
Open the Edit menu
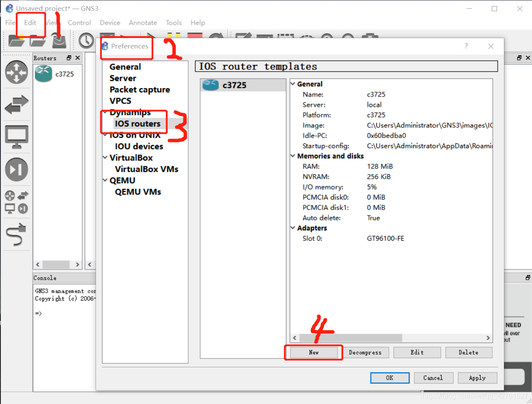coord(30,23)
